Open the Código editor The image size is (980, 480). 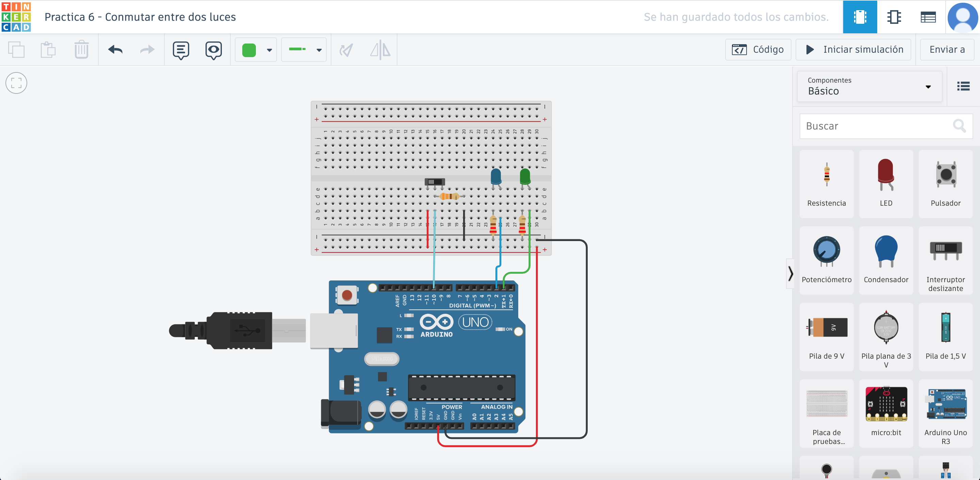[758, 50]
